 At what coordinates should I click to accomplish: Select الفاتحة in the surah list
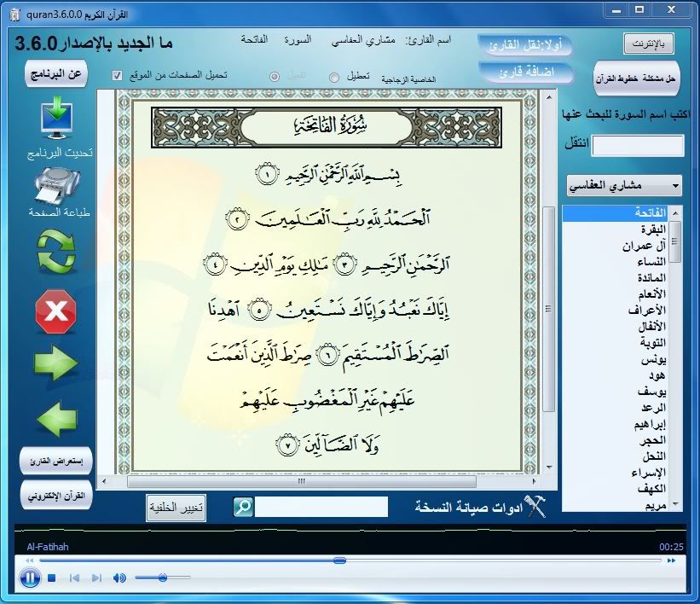point(615,212)
